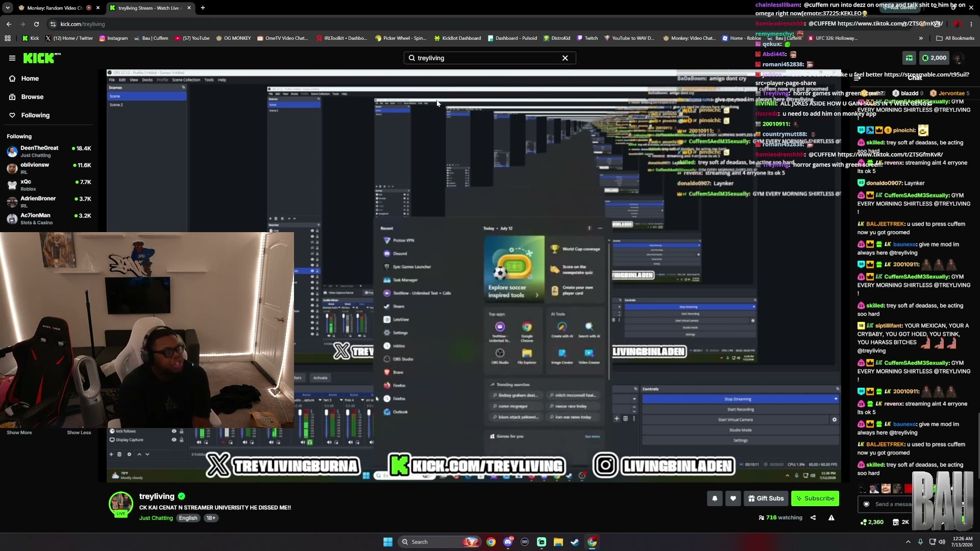Toggle stream notifications with the bell

click(715, 498)
